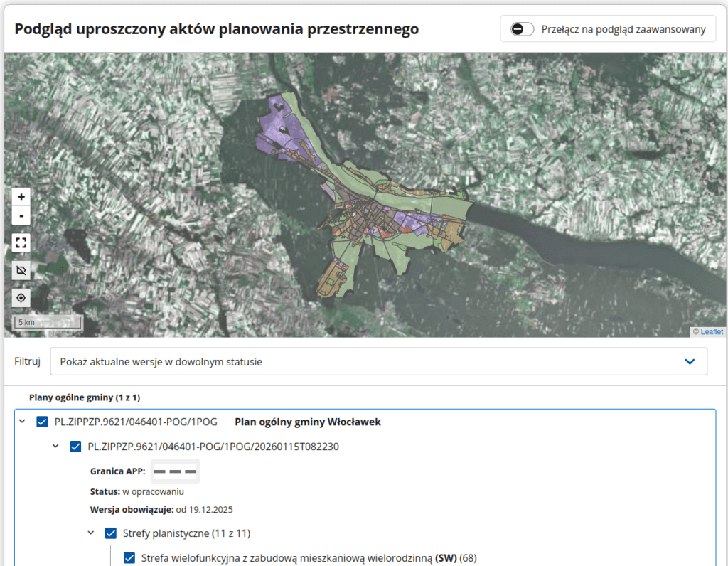Image resolution: width=728 pixels, height=566 pixels.
Task: Click 'Wersja obowiązuje: od 19.12.2025' text
Action: pos(161,509)
